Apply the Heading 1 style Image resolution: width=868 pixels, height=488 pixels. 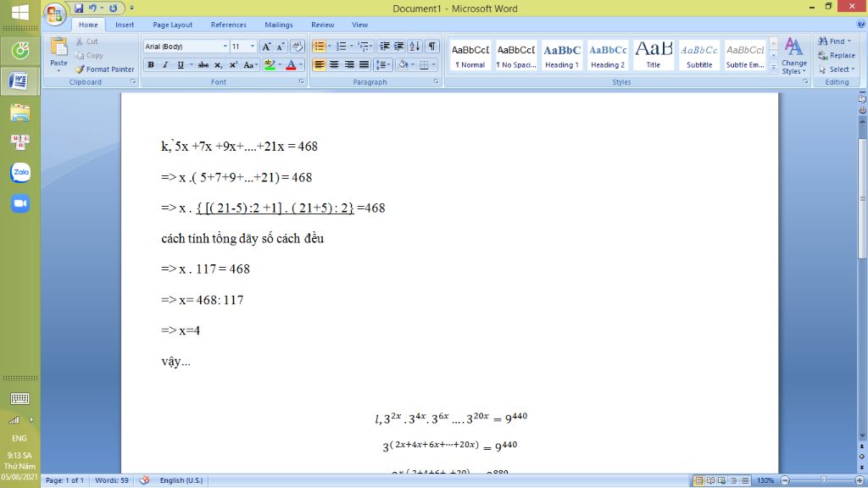coord(562,55)
